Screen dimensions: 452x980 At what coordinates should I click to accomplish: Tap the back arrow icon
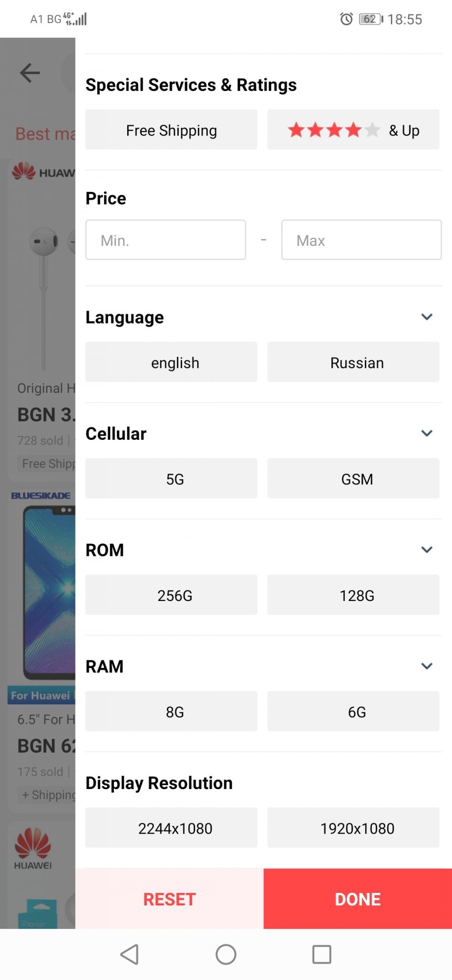coord(30,73)
